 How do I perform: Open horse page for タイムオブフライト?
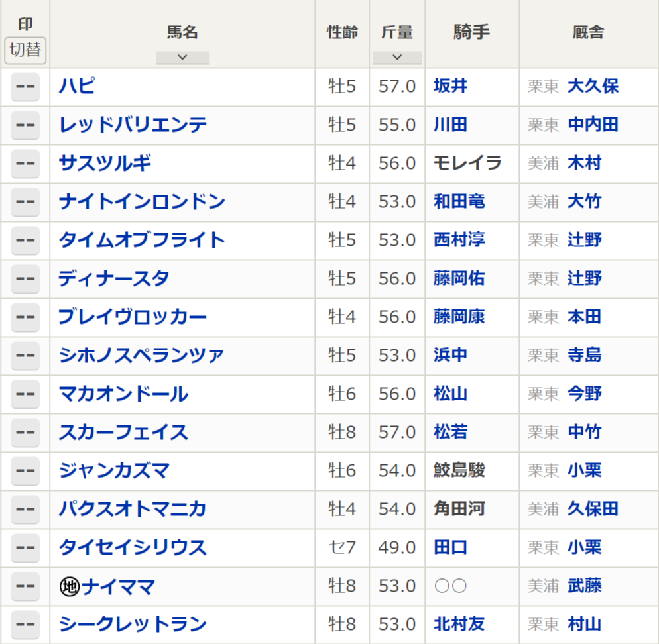point(142,241)
